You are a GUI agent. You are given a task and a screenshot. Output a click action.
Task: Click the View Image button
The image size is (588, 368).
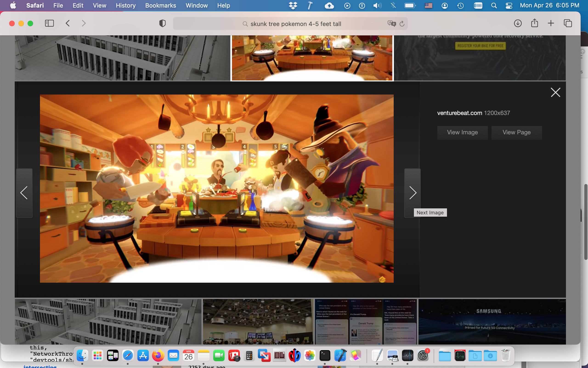(x=462, y=132)
